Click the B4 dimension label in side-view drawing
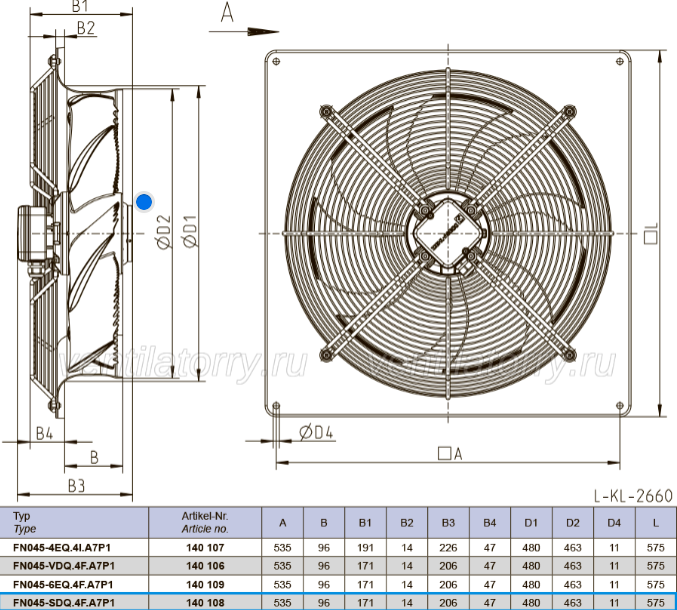Image resolution: width=677 pixels, height=610 pixels. click(x=43, y=433)
